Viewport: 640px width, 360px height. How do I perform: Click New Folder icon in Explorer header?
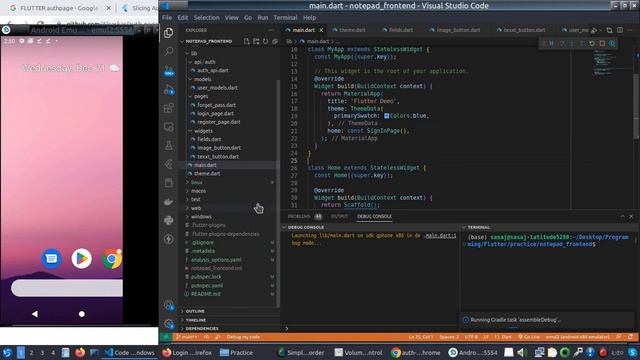click(256, 41)
